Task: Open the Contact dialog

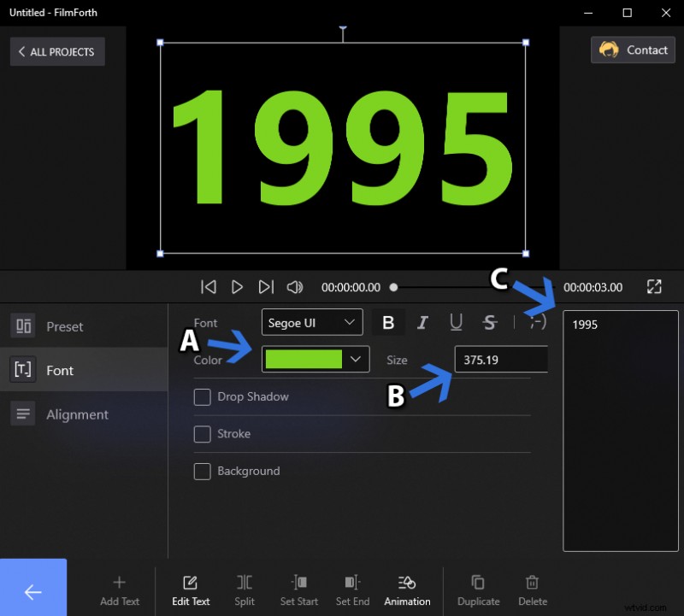Action: pos(633,50)
